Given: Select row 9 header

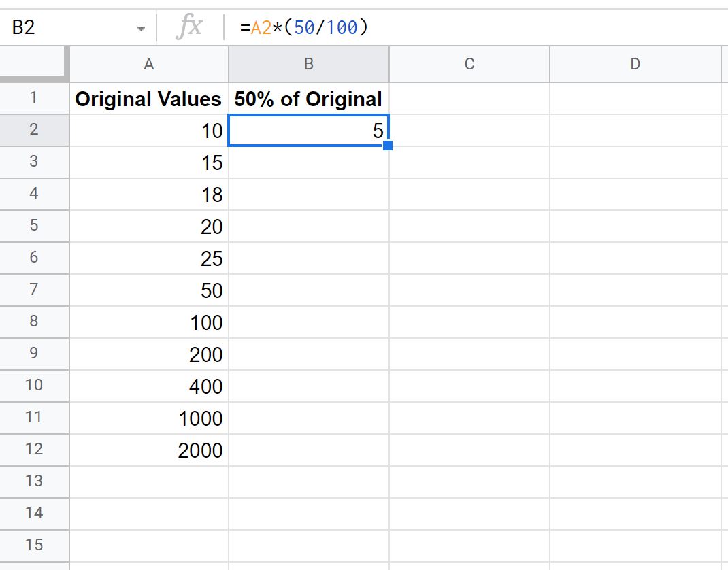Looking at the screenshot, I should click(34, 354).
